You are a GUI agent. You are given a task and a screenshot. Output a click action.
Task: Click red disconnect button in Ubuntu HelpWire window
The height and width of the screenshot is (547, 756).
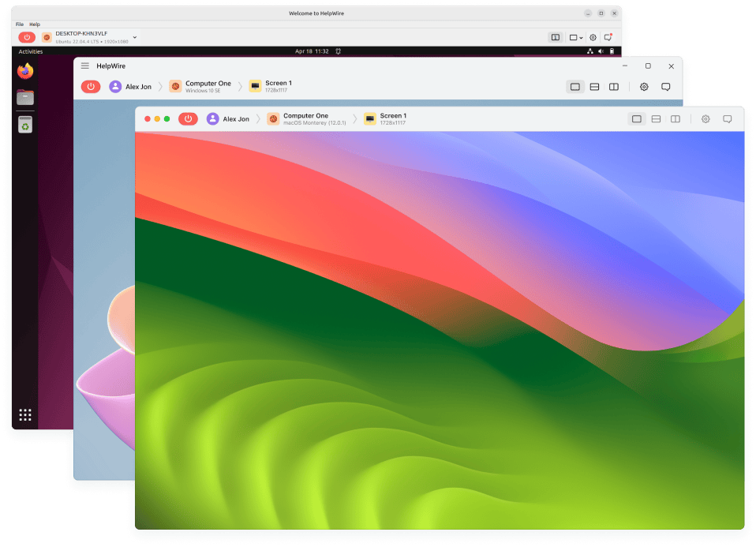(x=27, y=37)
